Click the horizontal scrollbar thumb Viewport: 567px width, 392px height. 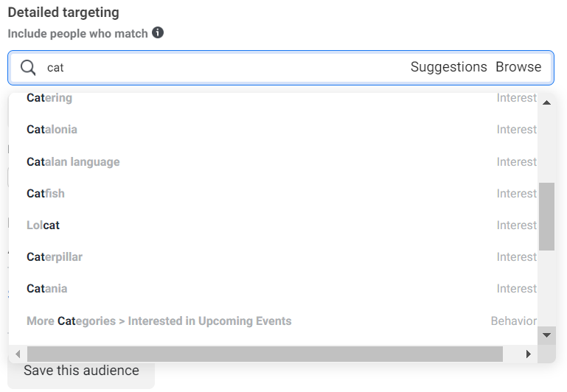coord(265,354)
